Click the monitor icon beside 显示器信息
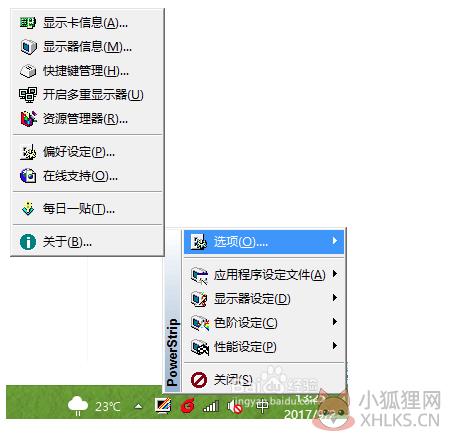 pyautogui.click(x=28, y=47)
